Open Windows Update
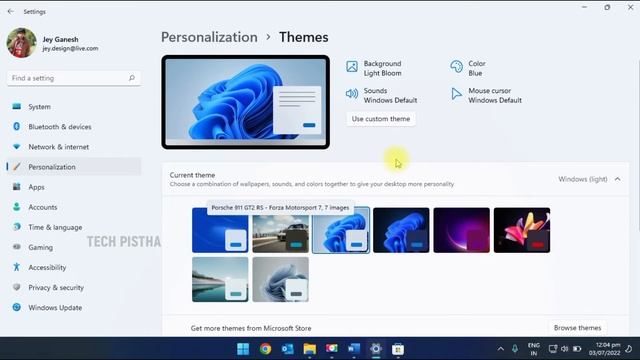640x360 pixels. [x=74, y=307]
